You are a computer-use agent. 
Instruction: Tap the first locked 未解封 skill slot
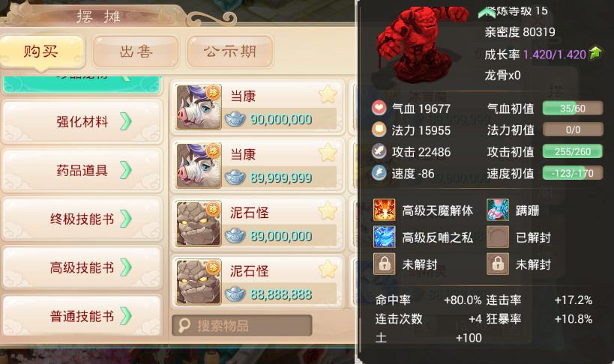(x=384, y=264)
